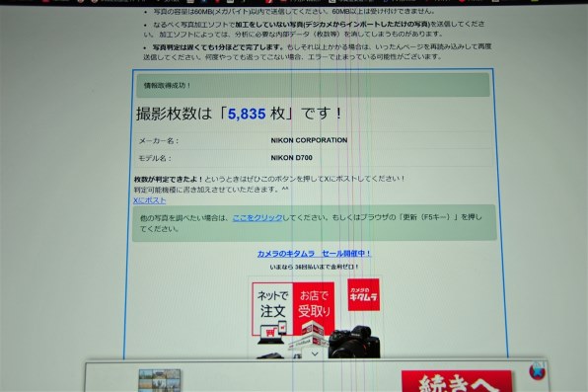
Task: Click the 情報取得成功！ message
Action: coord(168,86)
